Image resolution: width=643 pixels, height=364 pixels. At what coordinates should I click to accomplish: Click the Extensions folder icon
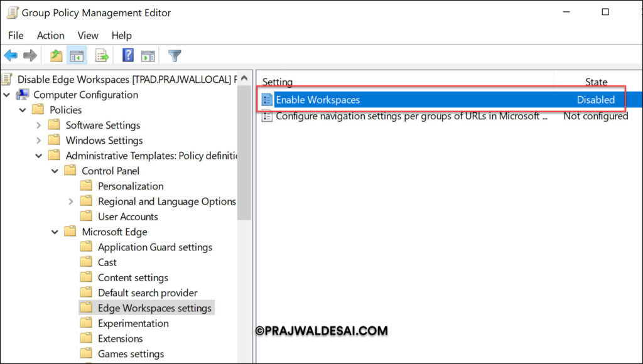[x=86, y=338]
